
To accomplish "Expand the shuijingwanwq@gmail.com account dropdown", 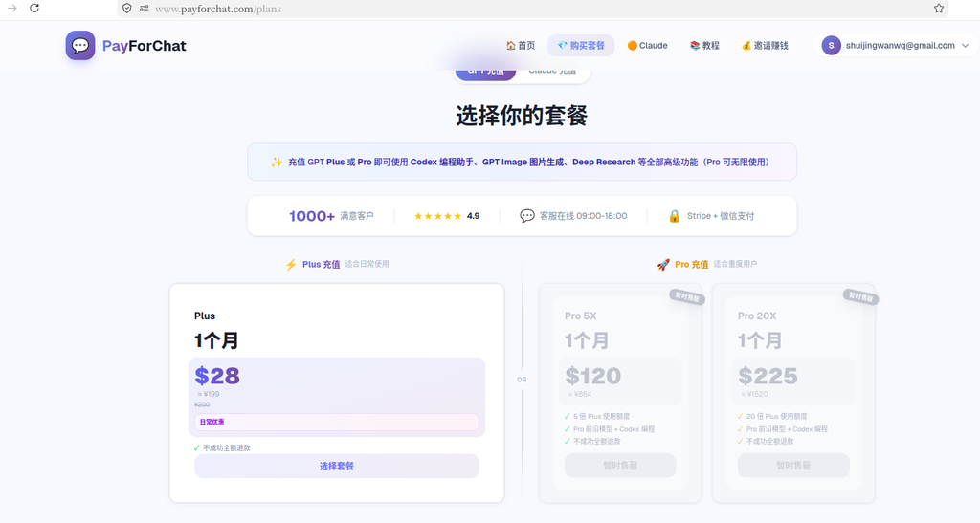I will point(896,46).
